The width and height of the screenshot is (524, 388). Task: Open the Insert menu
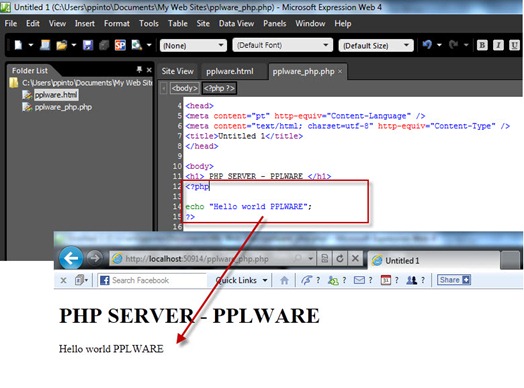[x=85, y=23]
